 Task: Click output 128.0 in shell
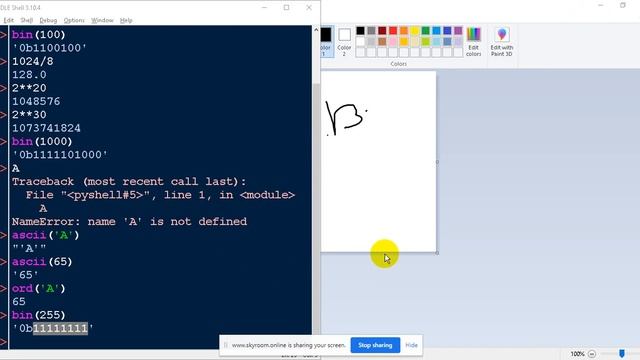[29, 75]
